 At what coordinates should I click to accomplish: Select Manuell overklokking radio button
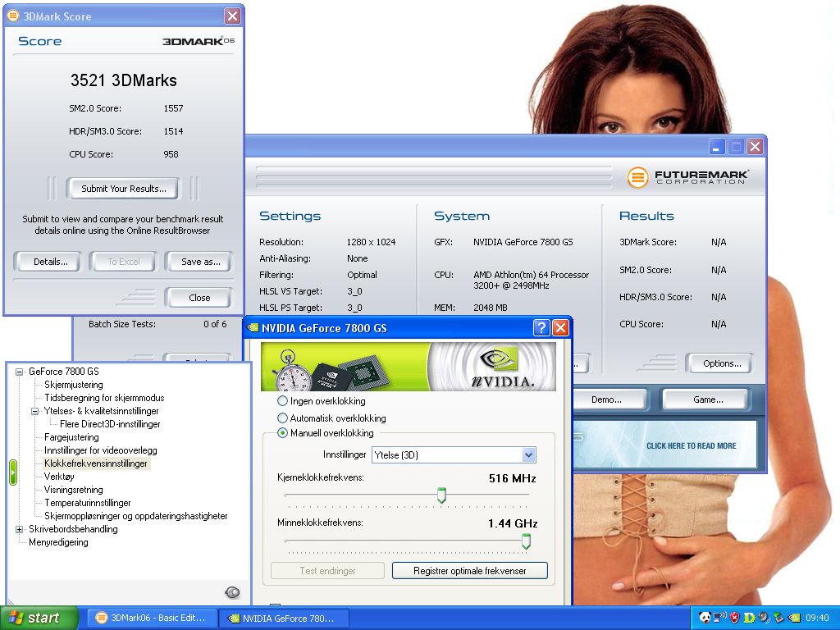click(x=282, y=433)
